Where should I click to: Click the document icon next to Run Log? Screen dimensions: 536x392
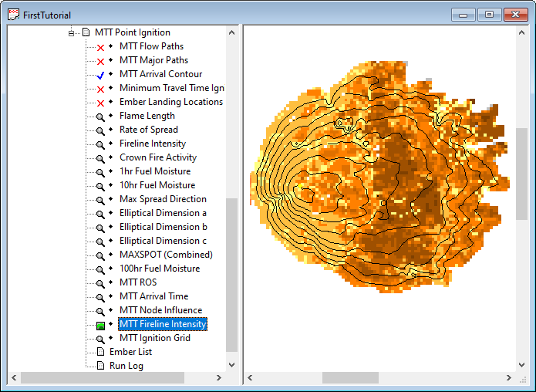point(100,366)
